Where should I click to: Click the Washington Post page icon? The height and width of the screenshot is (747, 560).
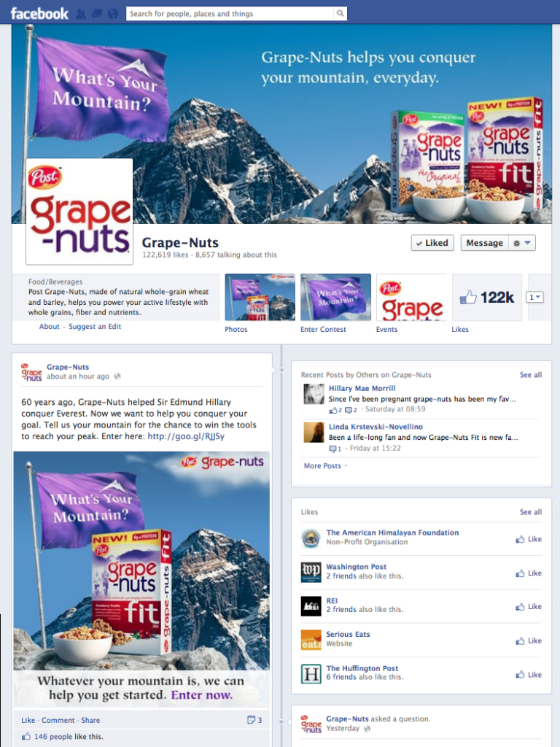(311, 572)
